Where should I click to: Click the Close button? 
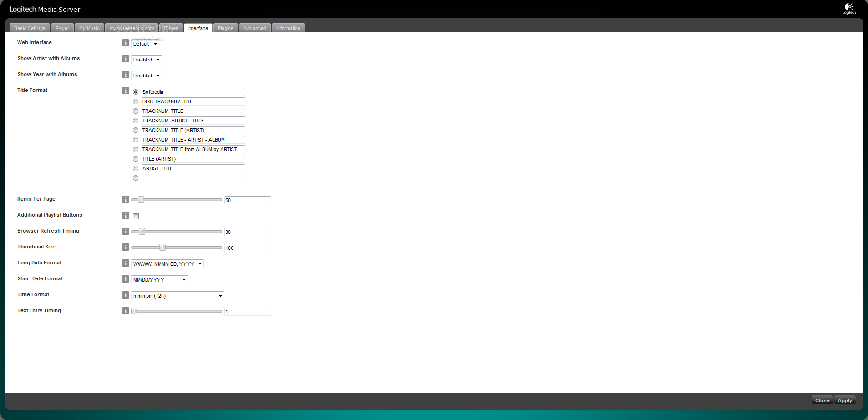tap(822, 400)
